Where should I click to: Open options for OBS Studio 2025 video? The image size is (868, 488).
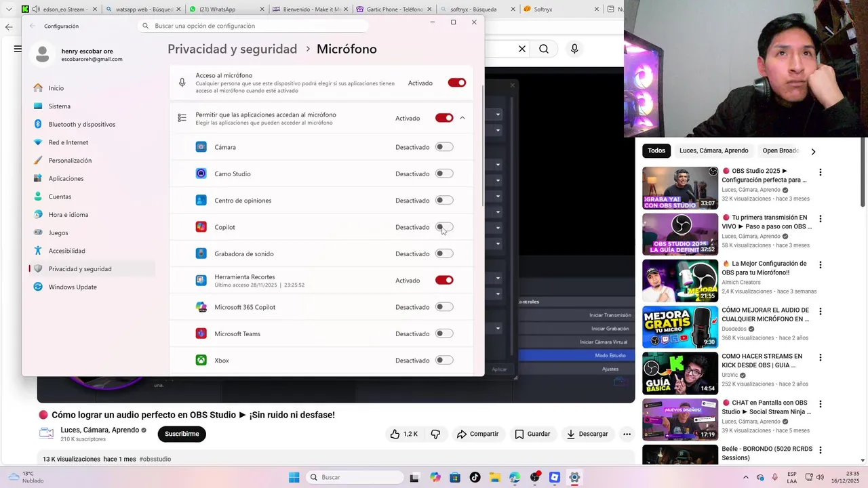[821, 172]
